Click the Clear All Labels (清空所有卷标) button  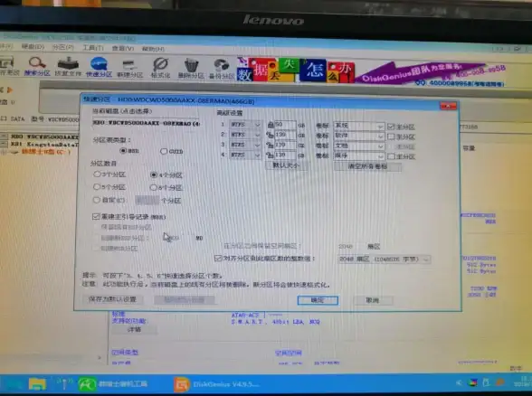pos(367,166)
